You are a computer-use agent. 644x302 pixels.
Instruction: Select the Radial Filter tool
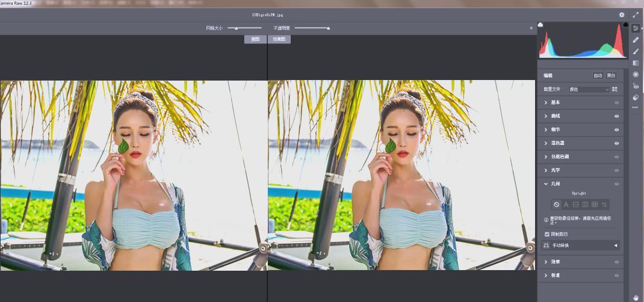[636, 75]
